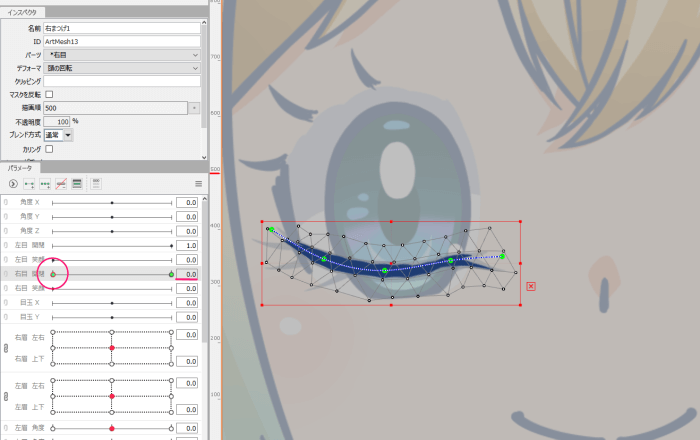Click the top-center red bounding box handle
Screen dimensions: 700x440
(x=391, y=221)
